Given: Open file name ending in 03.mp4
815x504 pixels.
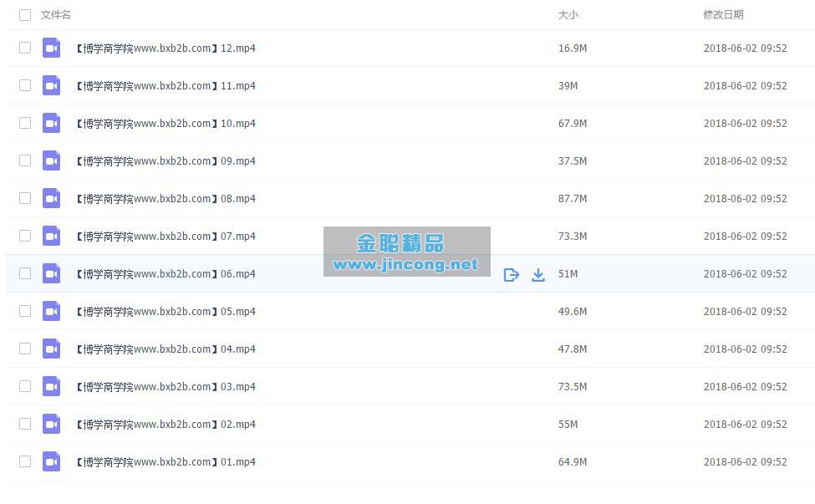Looking at the screenshot, I should (166, 387).
